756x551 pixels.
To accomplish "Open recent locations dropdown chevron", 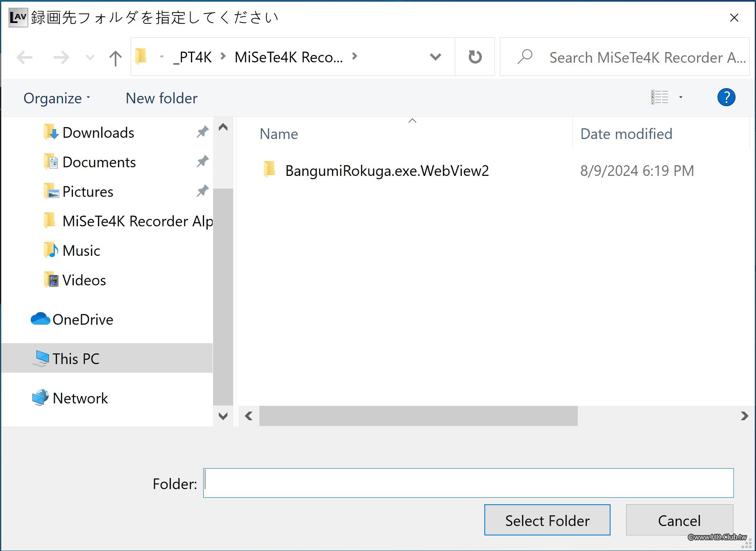I will [90, 57].
